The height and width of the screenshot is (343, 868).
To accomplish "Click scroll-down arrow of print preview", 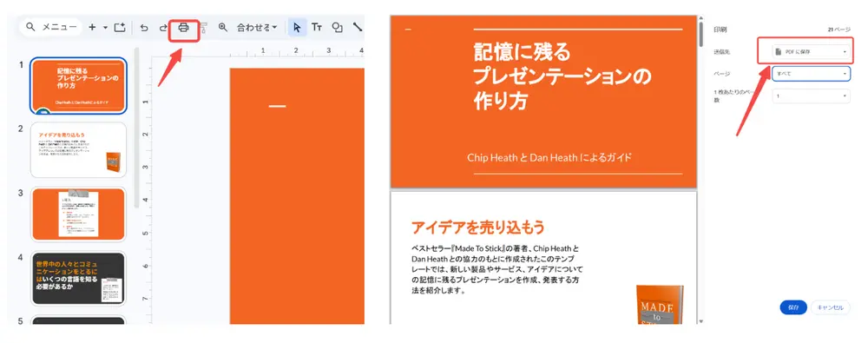I will 701,320.
